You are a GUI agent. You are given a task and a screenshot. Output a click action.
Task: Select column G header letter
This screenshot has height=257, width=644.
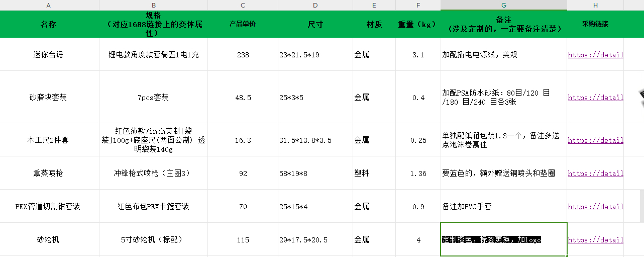click(x=503, y=5)
